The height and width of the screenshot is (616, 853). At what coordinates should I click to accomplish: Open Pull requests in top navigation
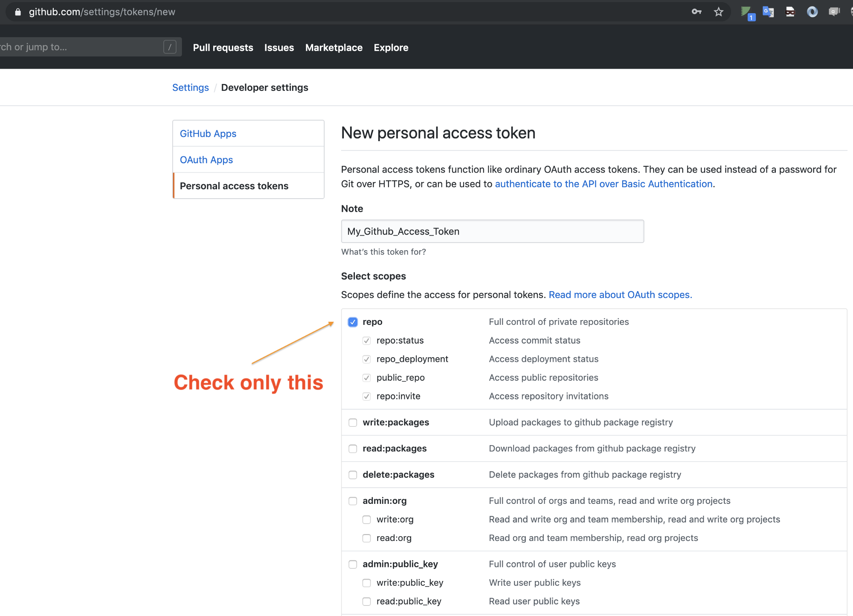coord(223,48)
